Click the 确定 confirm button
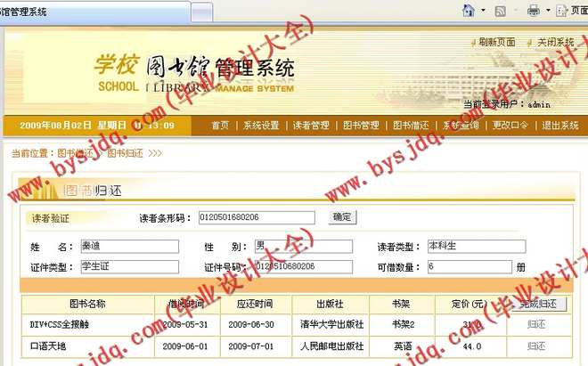 pos(341,216)
